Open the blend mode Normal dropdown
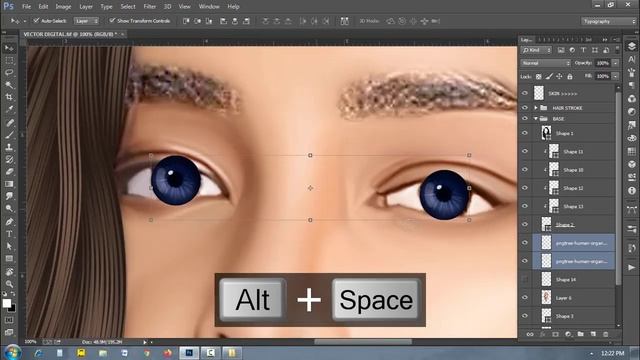Screen dimensions: 640x360 point(545,63)
